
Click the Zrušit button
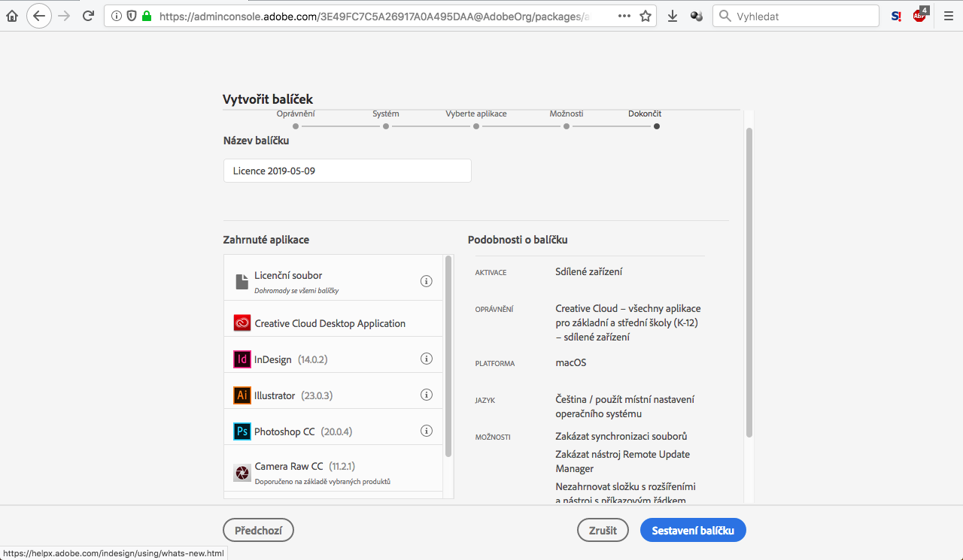(x=603, y=530)
